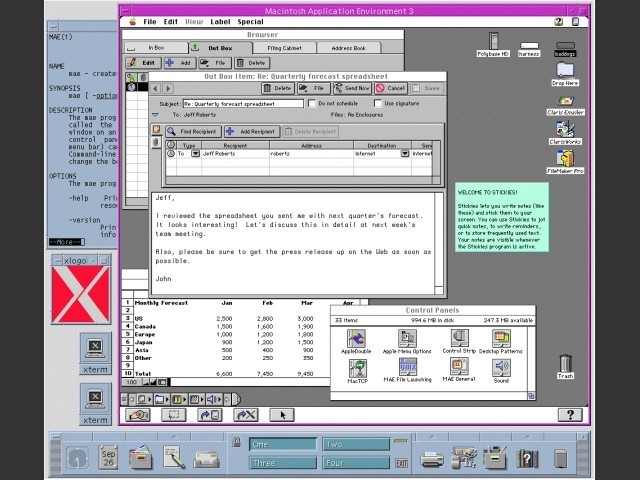Open the CDE help books icon

click(x=527, y=459)
